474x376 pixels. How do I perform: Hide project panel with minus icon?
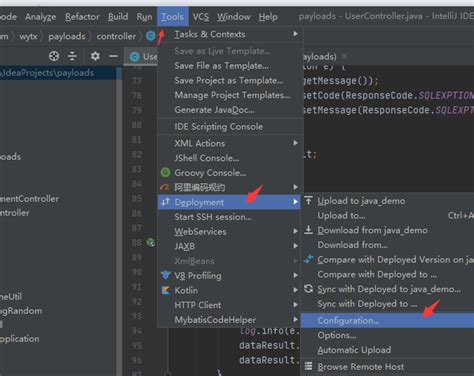click(114, 56)
